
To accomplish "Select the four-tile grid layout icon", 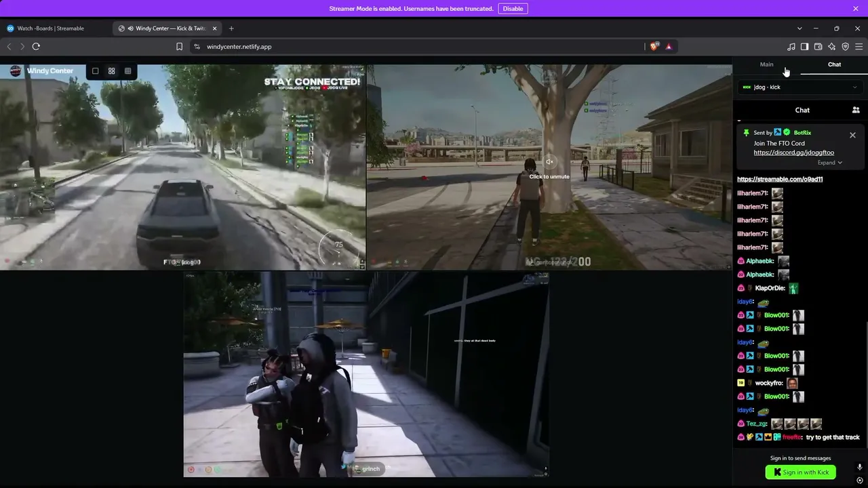I will click(112, 71).
